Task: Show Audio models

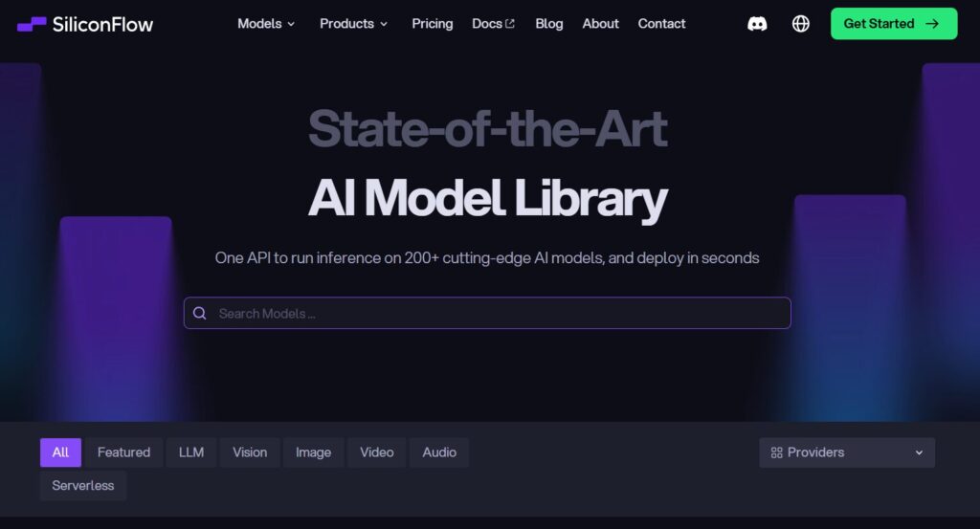Action: (439, 452)
